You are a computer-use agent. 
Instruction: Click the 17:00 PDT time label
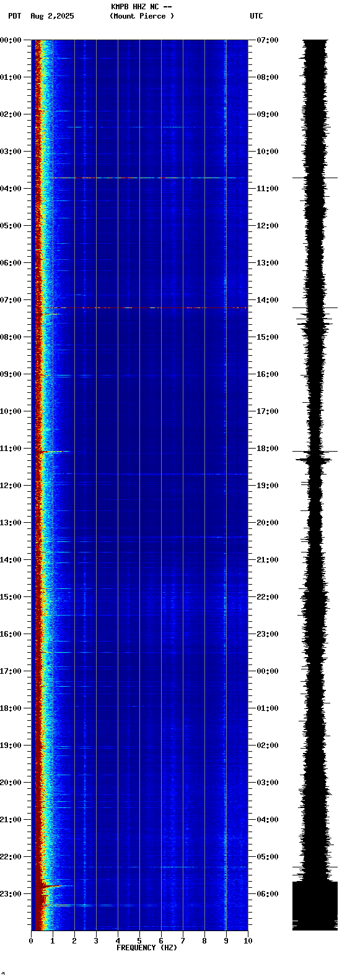pos(11,671)
